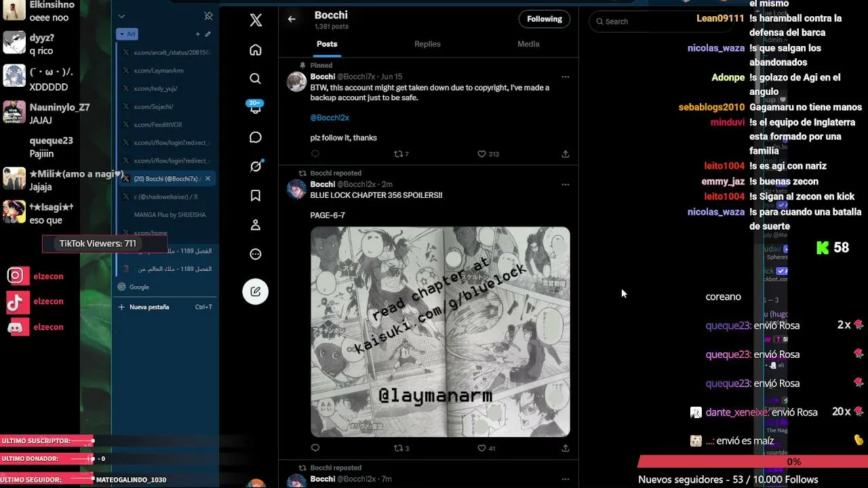Add a new tab to the Art group
868x488 pixels.
[x=198, y=34]
